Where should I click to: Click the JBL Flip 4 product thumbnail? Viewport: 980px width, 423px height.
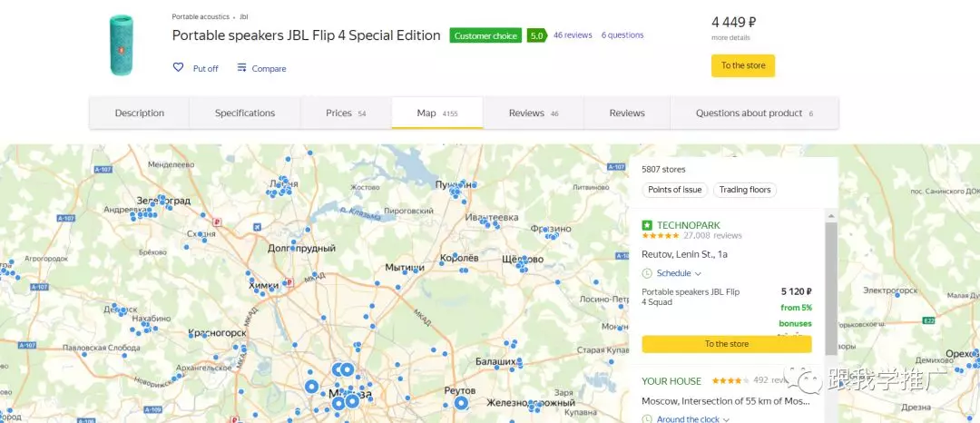121,44
